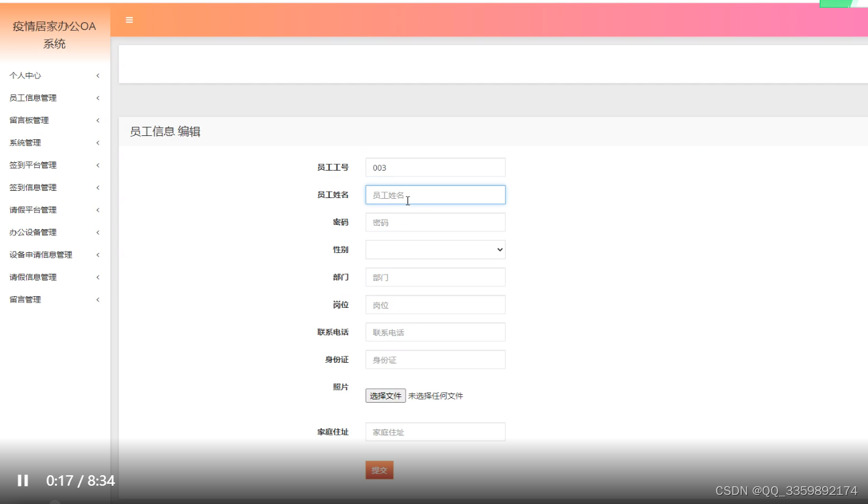Image resolution: width=868 pixels, height=504 pixels.
Task: Focus the 家庭住址 input field
Action: [x=436, y=432]
